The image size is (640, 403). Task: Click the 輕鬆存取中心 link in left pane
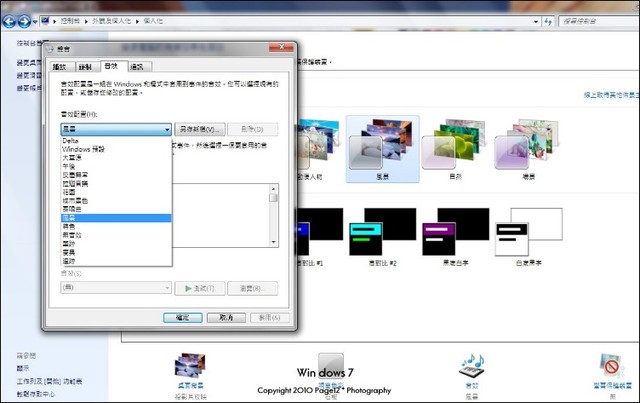36,394
